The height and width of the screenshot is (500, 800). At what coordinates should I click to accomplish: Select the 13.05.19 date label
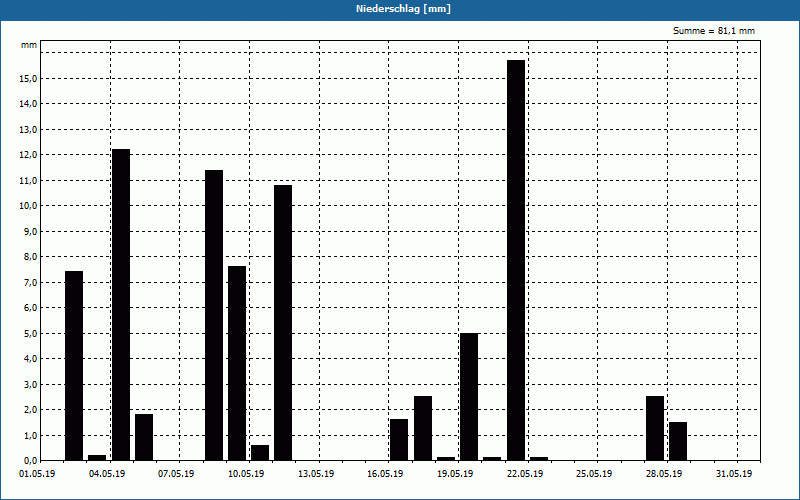(x=316, y=474)
